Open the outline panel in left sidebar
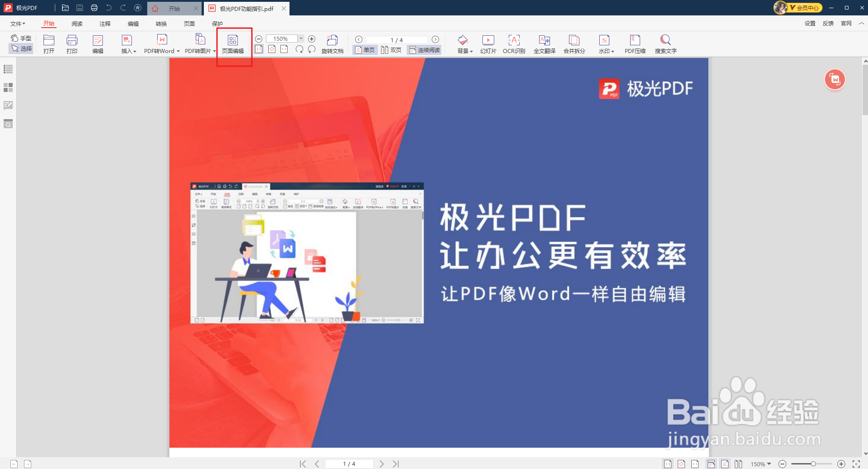This screenshot has width=868, height=469. 8,69
